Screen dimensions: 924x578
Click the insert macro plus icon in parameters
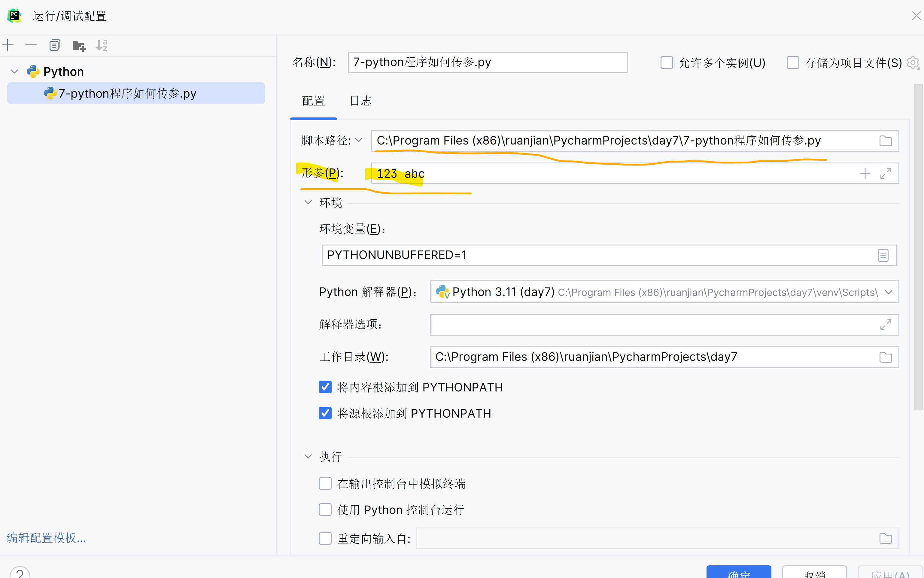pyautogui.click(x=865, y=174)
